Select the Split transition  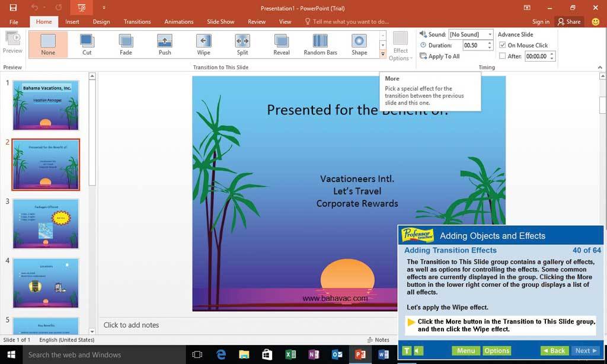tap(242, 44)
